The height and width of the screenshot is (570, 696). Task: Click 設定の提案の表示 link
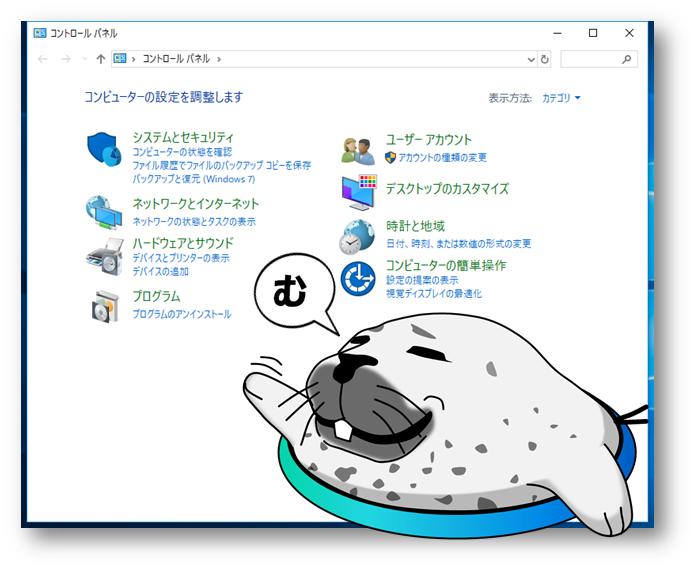(x=422, y=280)
